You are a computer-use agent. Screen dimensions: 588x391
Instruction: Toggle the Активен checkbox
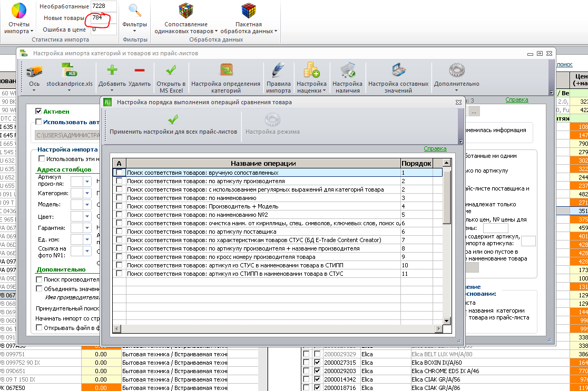click(x=38, y=111)
